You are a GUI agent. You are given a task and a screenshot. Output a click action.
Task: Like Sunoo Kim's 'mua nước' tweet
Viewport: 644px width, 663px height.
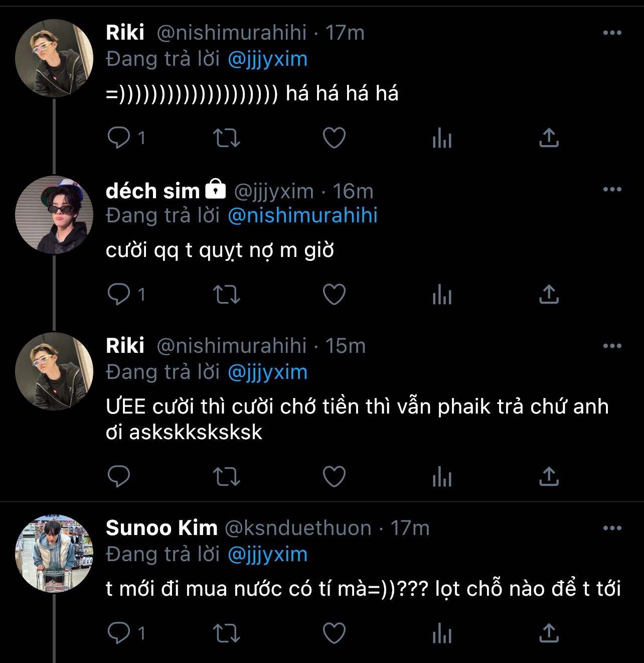point(334,633)
